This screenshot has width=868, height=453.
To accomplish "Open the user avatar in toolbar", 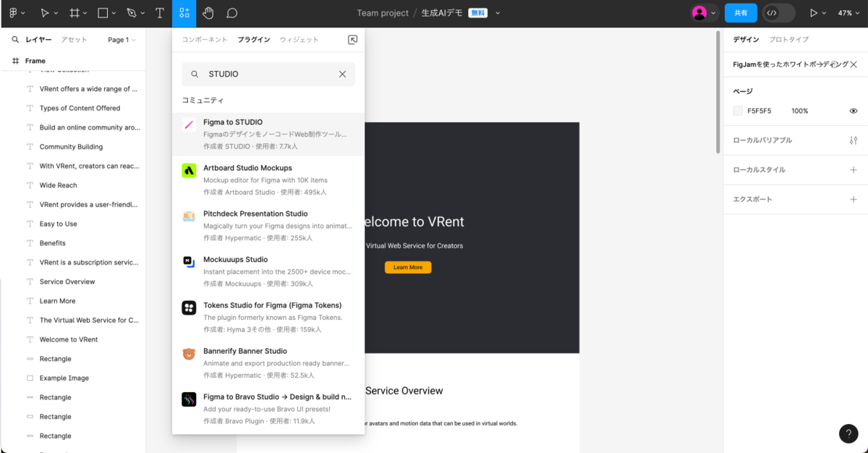I will 699,13.
